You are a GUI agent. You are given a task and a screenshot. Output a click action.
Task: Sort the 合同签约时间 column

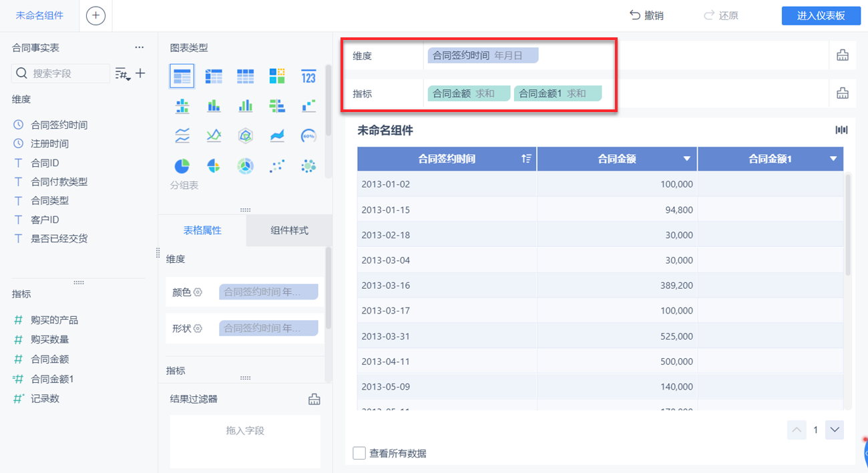coord(526,159)
